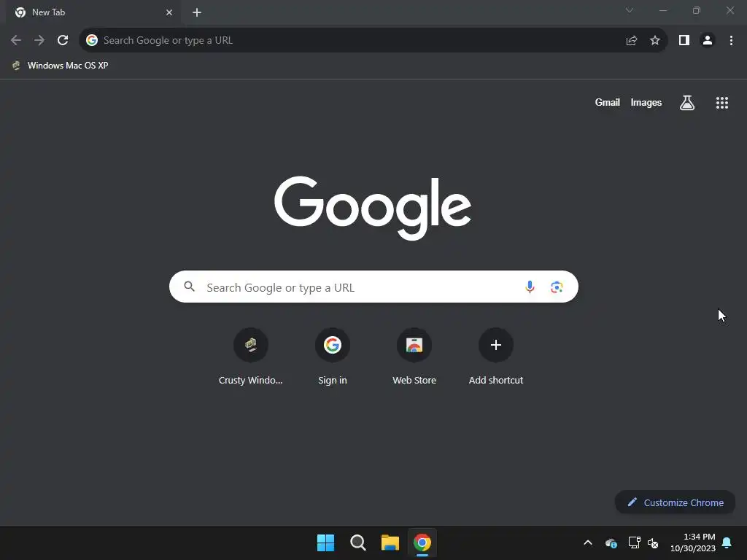Open the Chrome profile avatar menu
This screenshot has height=560, width=747.
click(708, 41)
